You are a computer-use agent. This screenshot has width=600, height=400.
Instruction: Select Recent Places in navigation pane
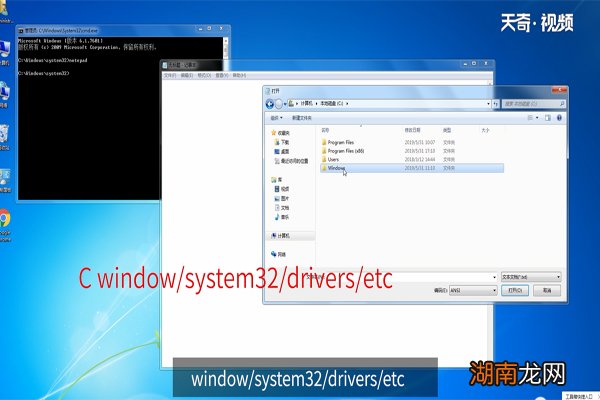point(291,161)
